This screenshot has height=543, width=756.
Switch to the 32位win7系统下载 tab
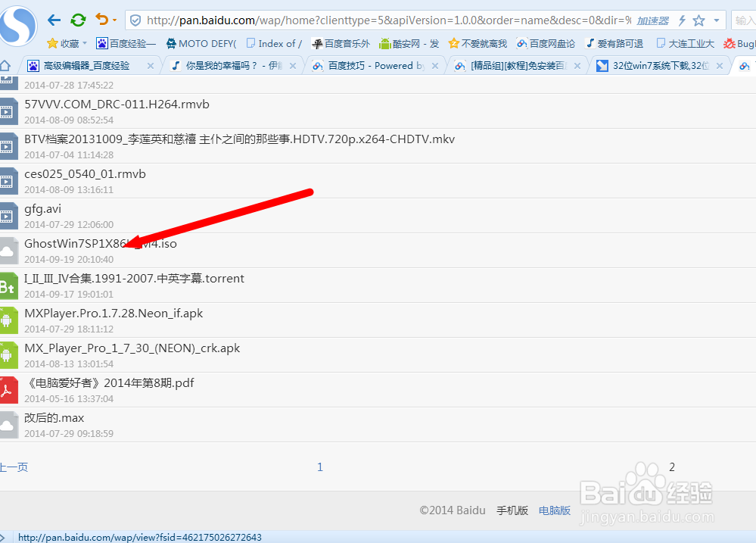pos(653,66)
